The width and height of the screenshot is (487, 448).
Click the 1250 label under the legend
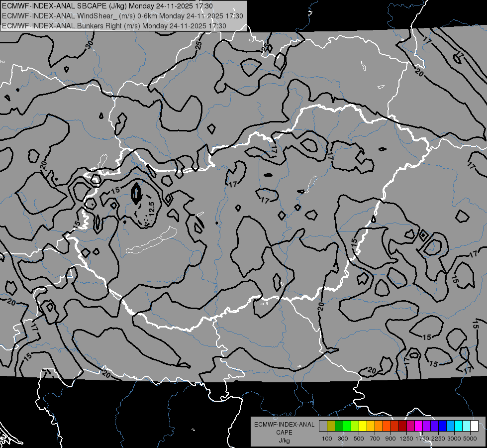(406, 439)
